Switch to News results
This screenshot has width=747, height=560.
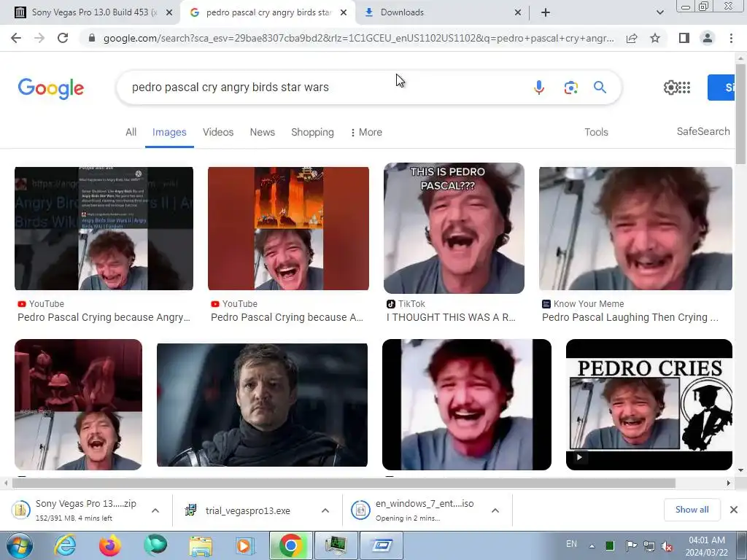263,133
